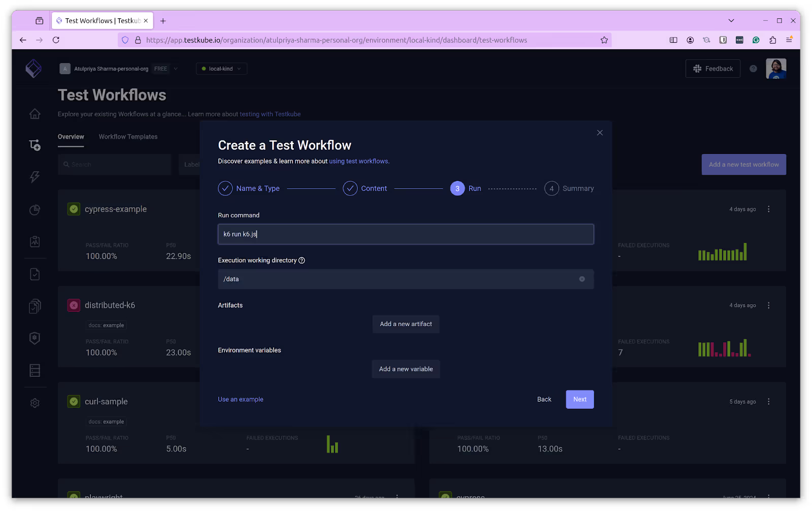Open the browser hamburger menu
The width and height of the screenshot is (812, 511).
tap(789, 40)
